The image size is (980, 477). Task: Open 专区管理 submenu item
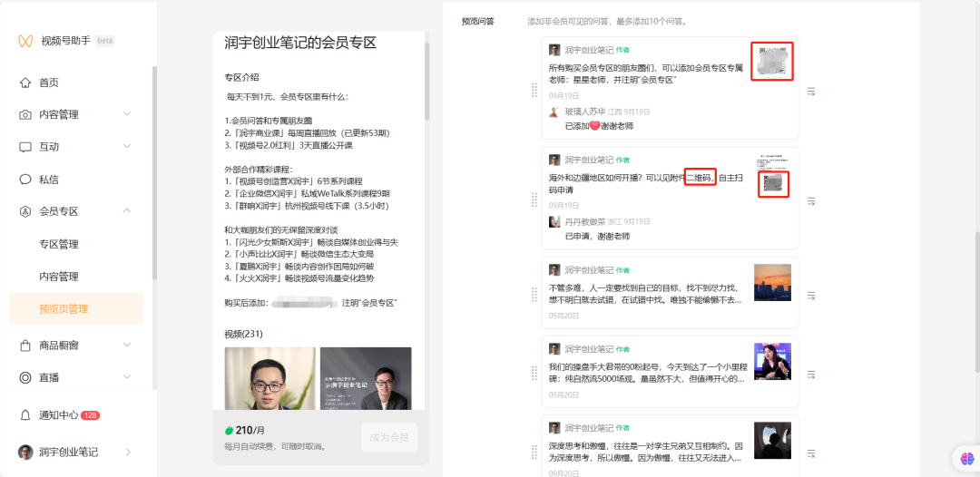coord(59,244)
